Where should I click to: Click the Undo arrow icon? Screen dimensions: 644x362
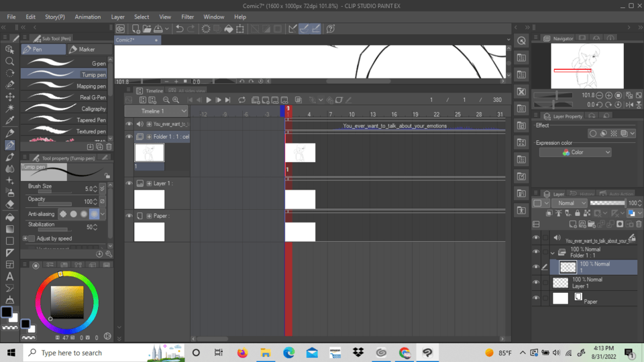[180, 29]
